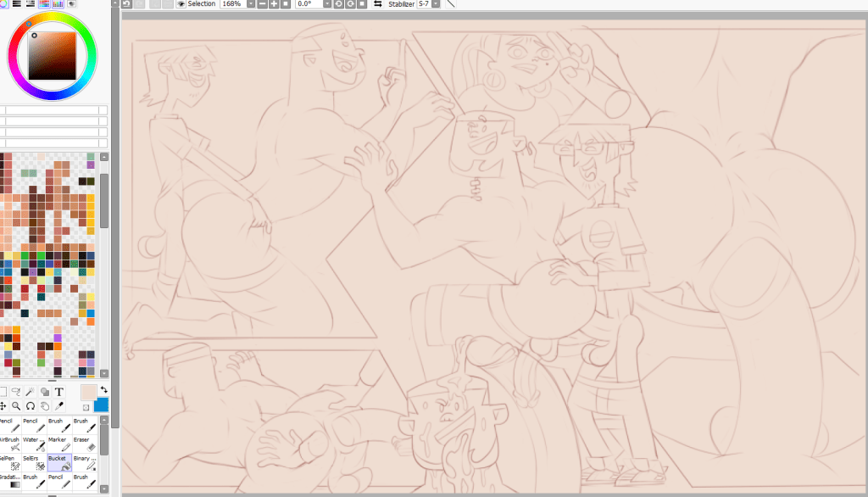Choose the Marker tool
The image size is (868, 497).
point(58,444)
